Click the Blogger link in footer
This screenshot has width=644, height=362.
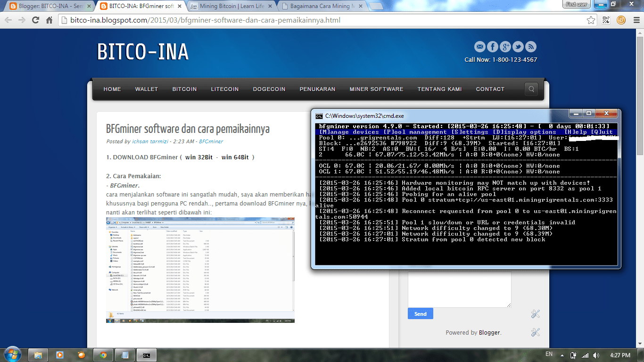pos(489,332)
